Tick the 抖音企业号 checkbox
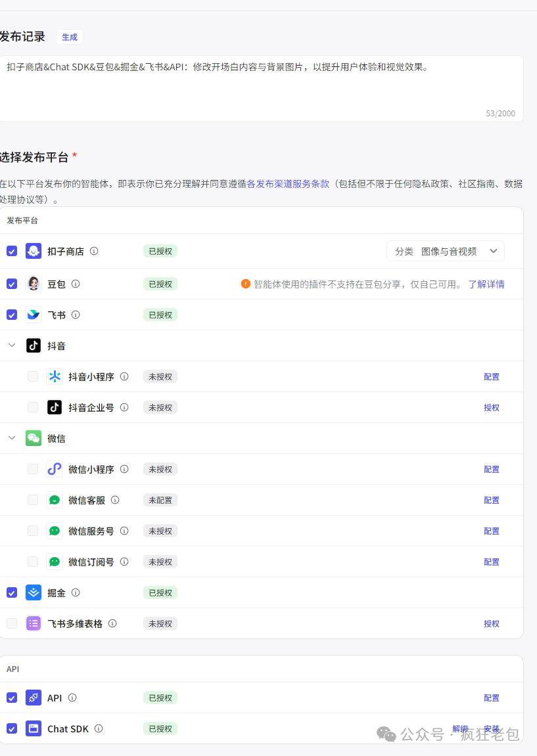Viewport: 537px width, 756px height. [x=33, y=407]
